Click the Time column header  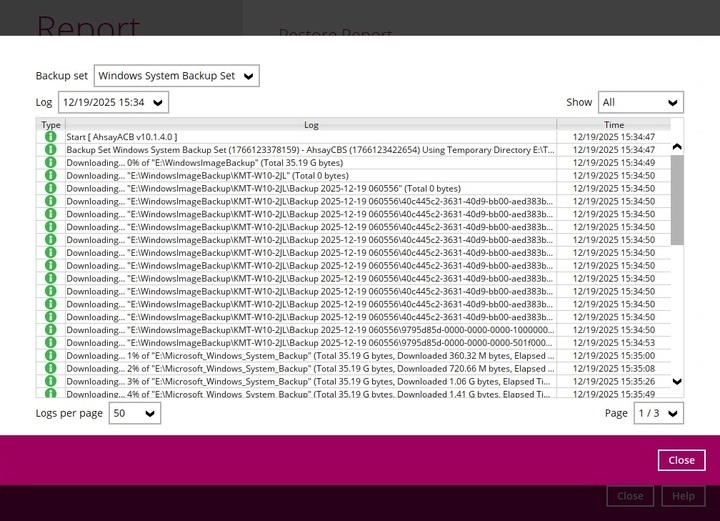click(x=614, y=124)
